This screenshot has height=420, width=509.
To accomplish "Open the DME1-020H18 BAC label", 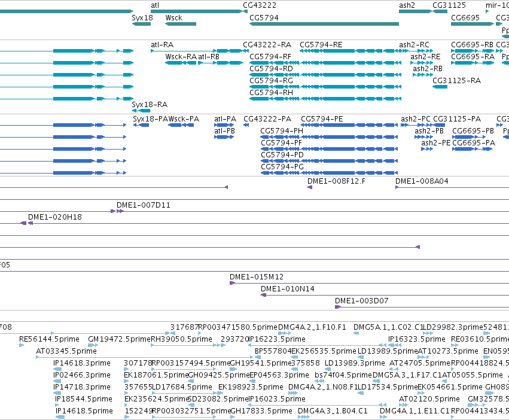I will point(55,217).
